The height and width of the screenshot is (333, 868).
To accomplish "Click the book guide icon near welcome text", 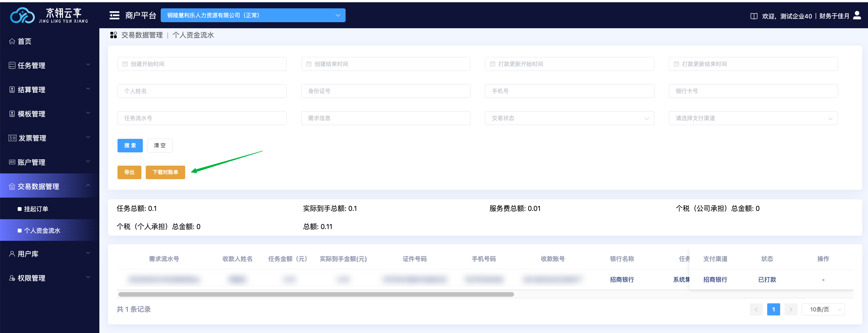I will pyautogui.click(x=754, y=16).
